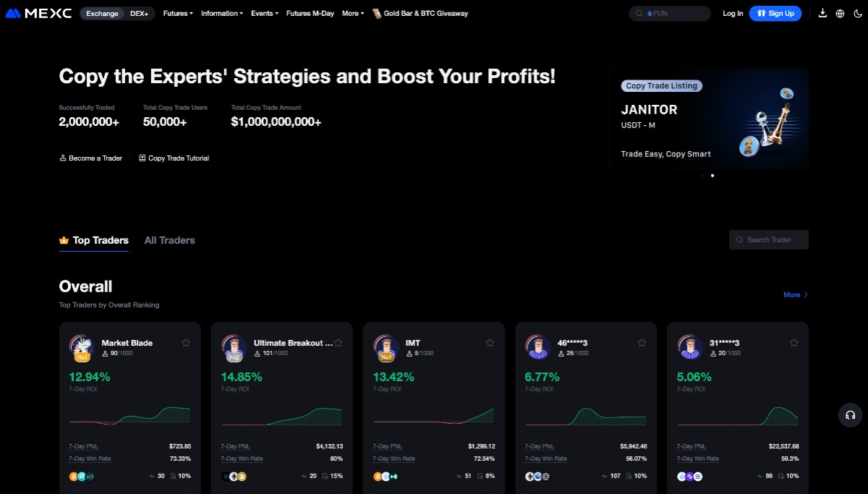Open customer support headset icon
This screenshot has height=494, width=868.
850,415
